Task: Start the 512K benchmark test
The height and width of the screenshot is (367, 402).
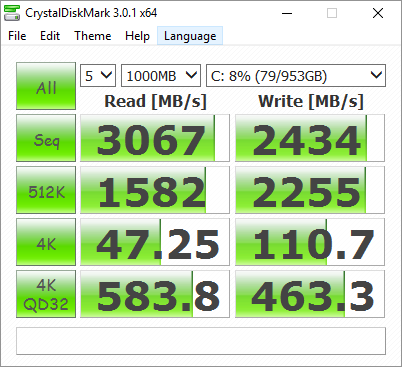Action: tap(46, 190)
